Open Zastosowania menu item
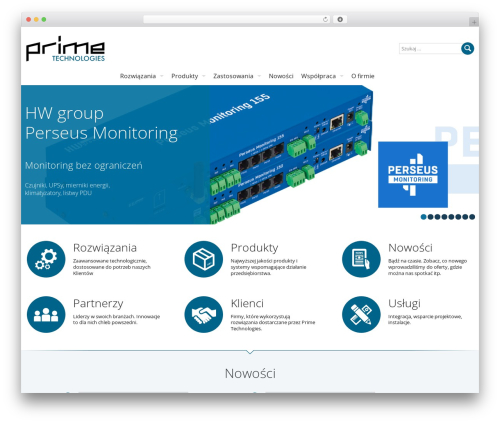 233,76
